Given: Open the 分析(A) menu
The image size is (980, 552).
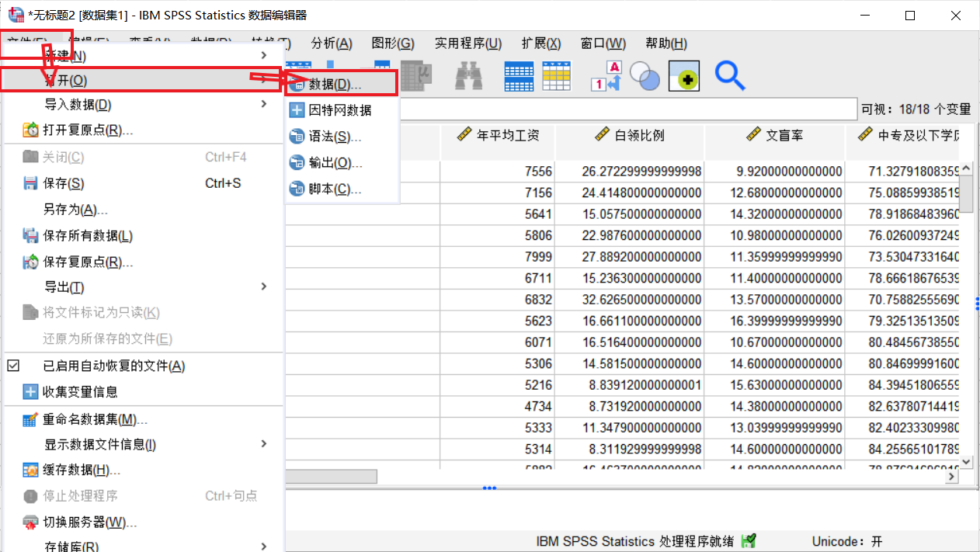Looking at the screenshot, I should (332, 43).
